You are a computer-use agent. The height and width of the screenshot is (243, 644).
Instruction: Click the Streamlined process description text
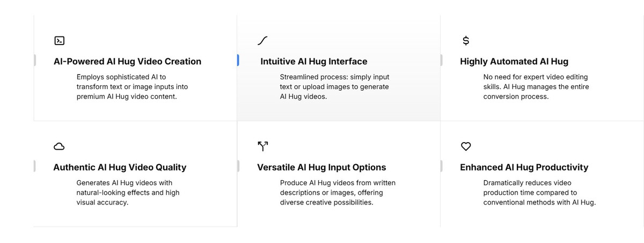point(334,87)
